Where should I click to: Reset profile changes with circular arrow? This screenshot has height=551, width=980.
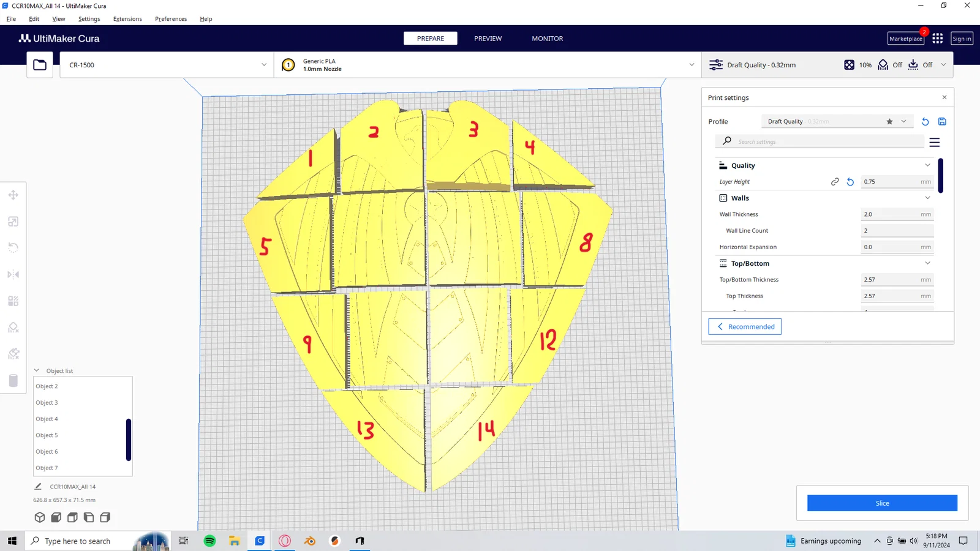pyautogui.click(x=925, y=122)
